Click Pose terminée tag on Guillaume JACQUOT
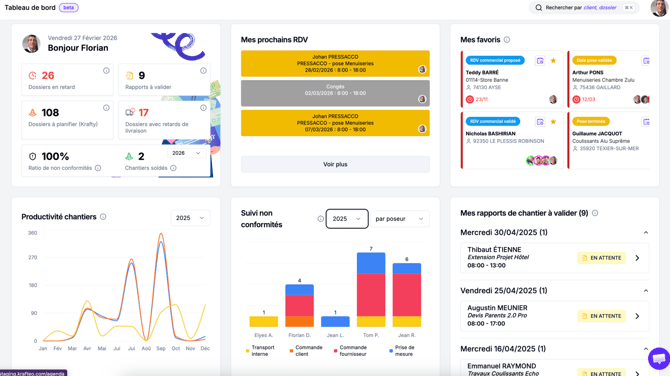 click(x=591, y=122)
